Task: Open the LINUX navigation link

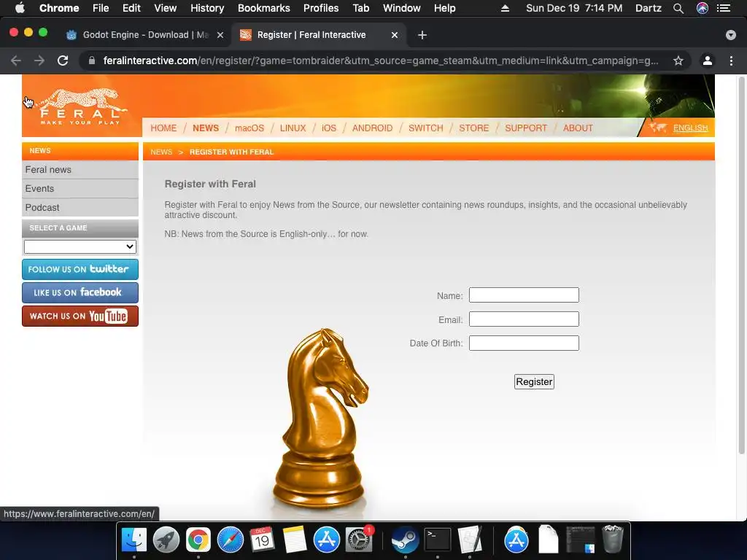Action: coord(293,128)
